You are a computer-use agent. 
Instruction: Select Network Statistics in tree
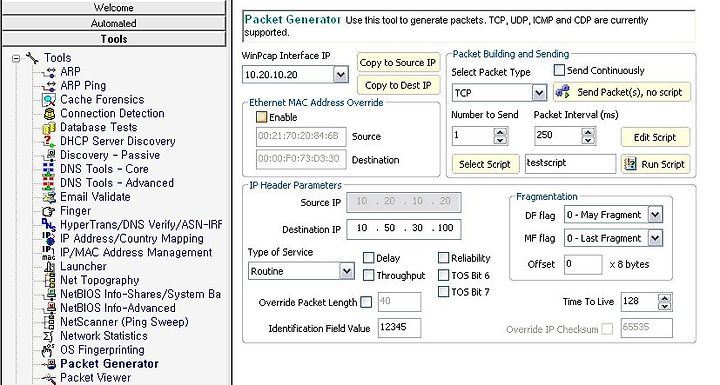pyautogui.click(x=104, y=336)
